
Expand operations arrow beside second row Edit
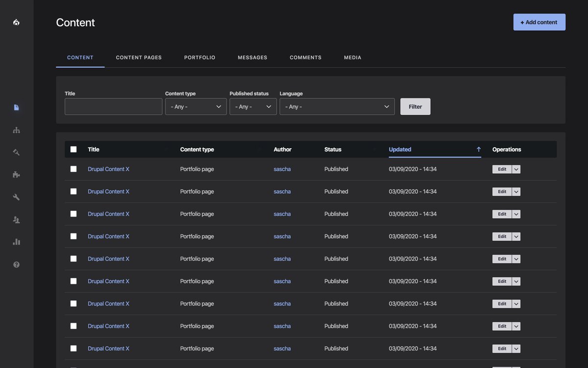point(516,192)
